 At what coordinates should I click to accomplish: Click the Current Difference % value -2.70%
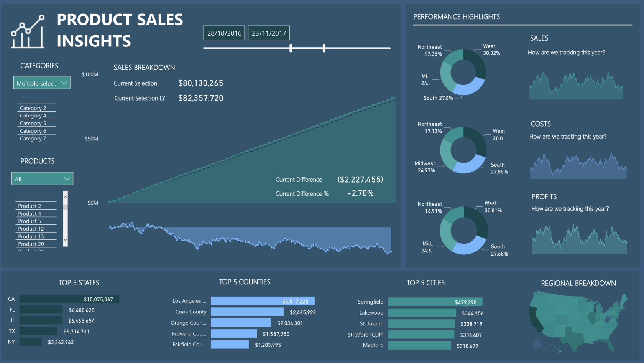(x=360, y=193)
